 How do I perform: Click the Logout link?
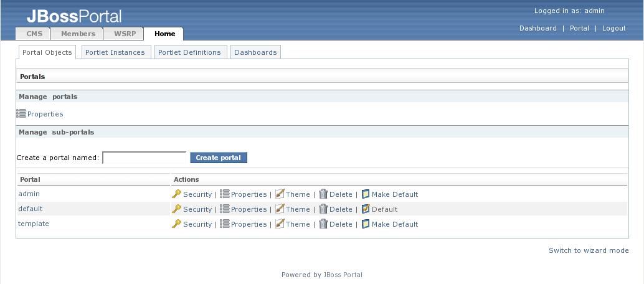(x=613, y=28)
